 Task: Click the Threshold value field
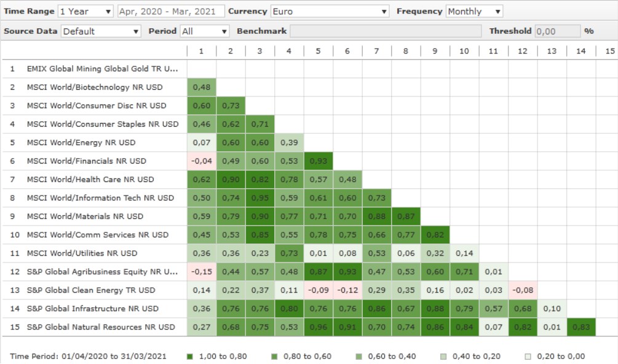tap(557, 31)
